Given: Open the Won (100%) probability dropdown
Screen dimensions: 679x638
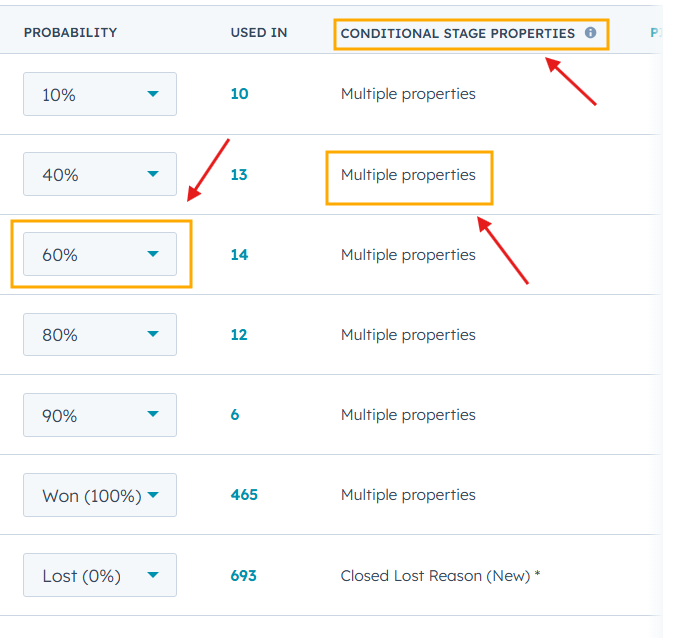Looking at the screenshot, I should click(100, 494).
